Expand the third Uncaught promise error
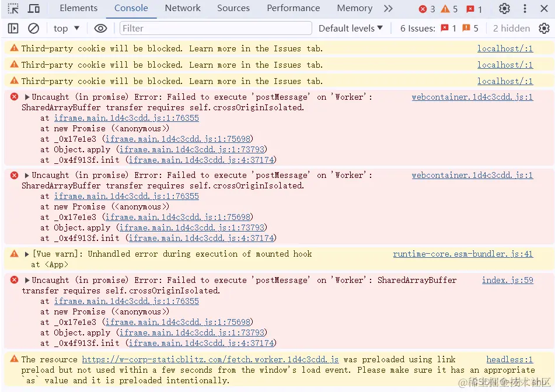The image size is (555, 392). (x=27, y=280)
